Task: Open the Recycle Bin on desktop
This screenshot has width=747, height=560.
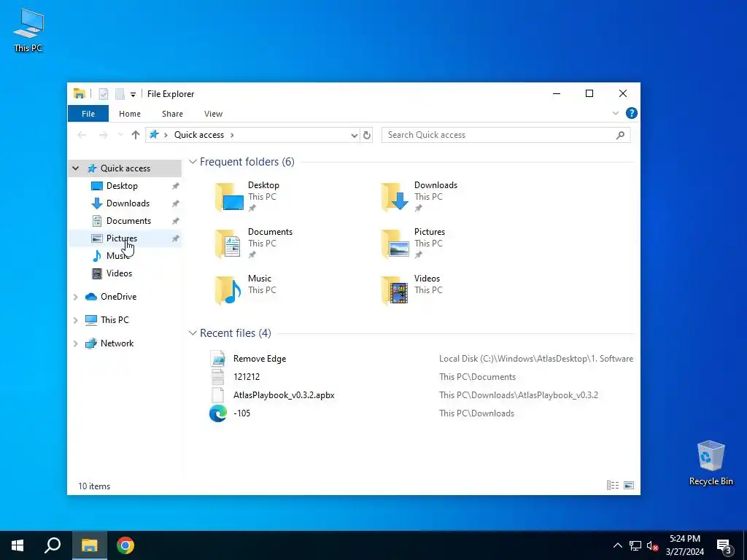Action: (x=711, y=463)
